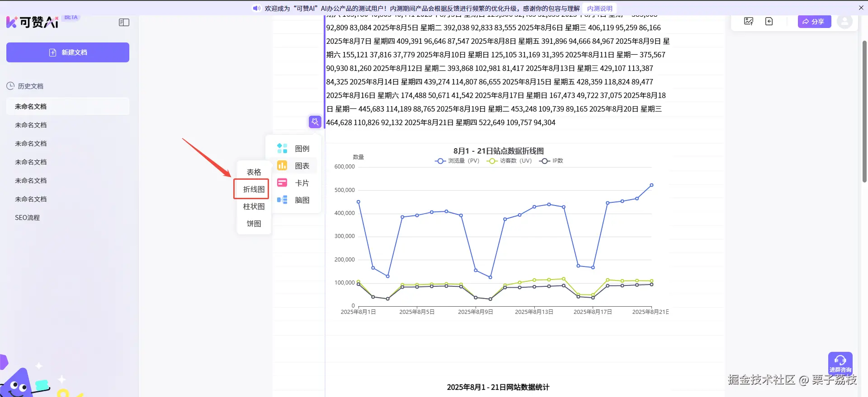Viewport: 868px width, 397px height.
Task: Click the purple AI magic wand icon
Action: 315,121
